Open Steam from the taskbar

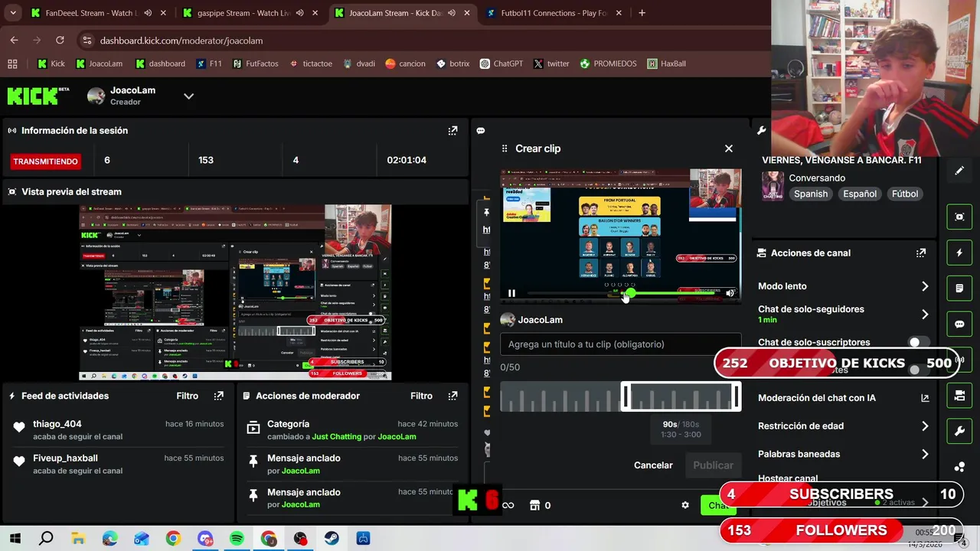[332, 539]
